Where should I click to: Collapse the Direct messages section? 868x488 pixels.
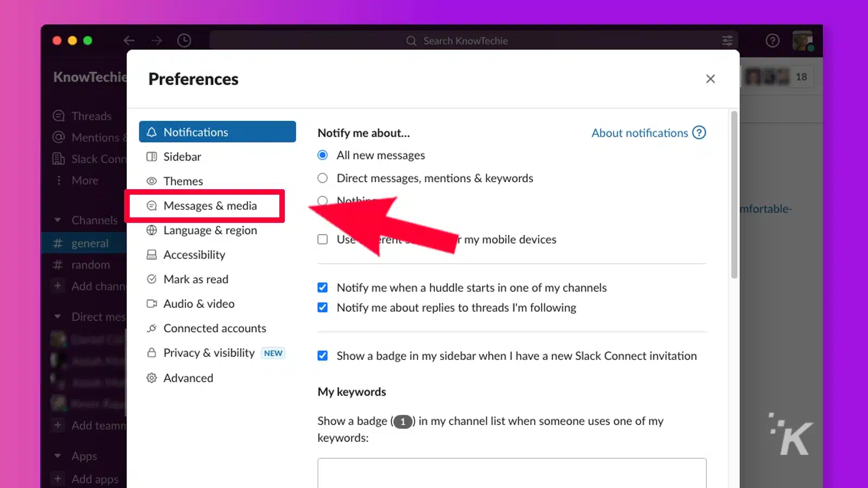click(x=58, y=317)
